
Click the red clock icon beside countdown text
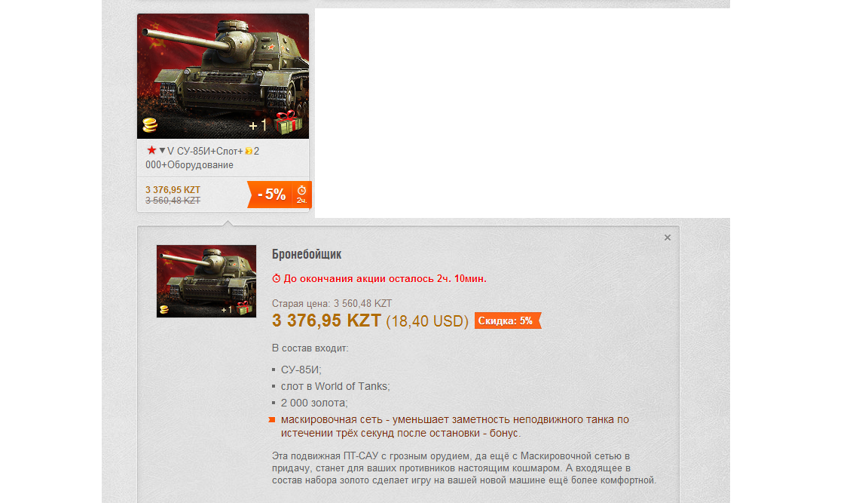click(277, 278)
